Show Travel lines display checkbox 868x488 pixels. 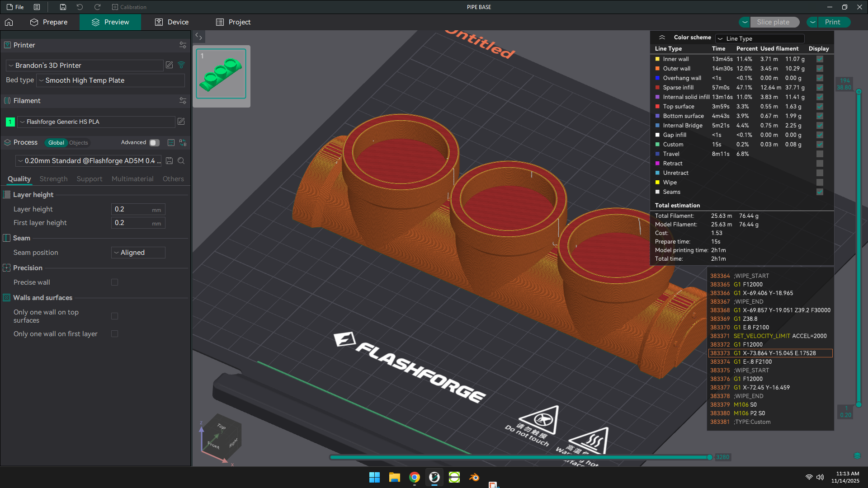820,154
